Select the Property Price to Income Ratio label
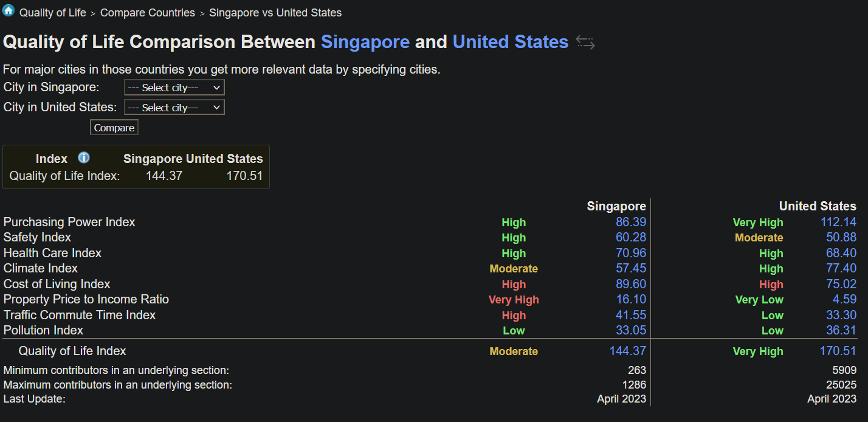Screen dimensions: 868x422 tap(86, 299)
